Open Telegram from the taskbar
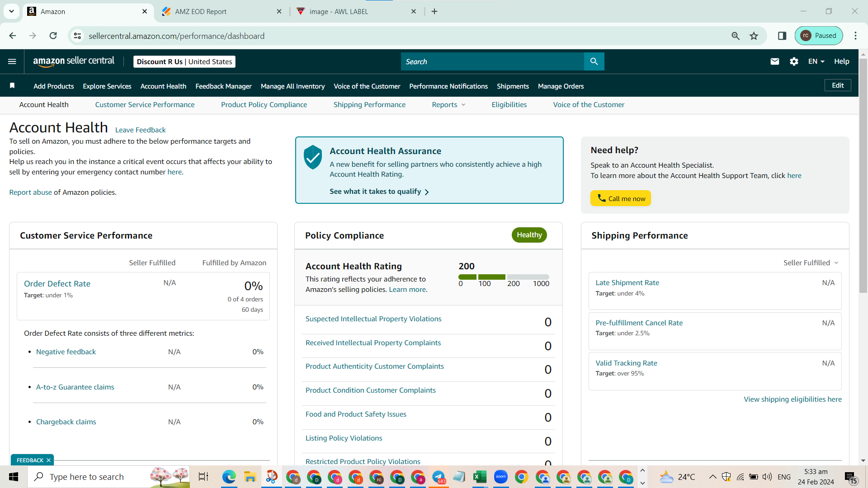Viewport: 868px width, 488px height. pyautogui.click(x=439, y=477)
